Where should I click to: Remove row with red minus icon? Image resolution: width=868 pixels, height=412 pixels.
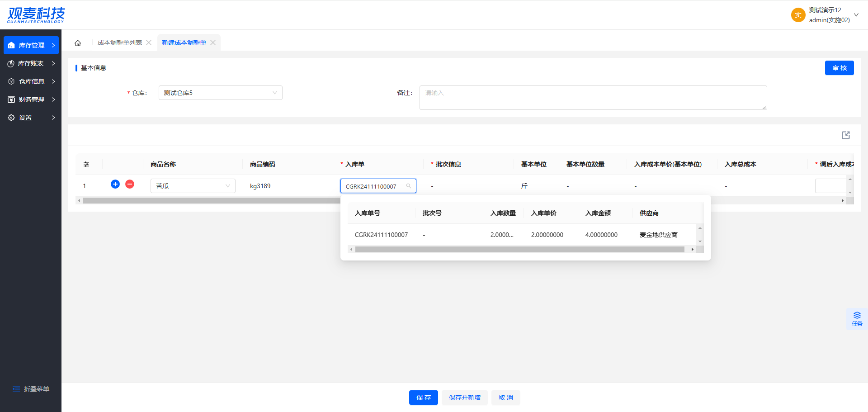(130, 184)
